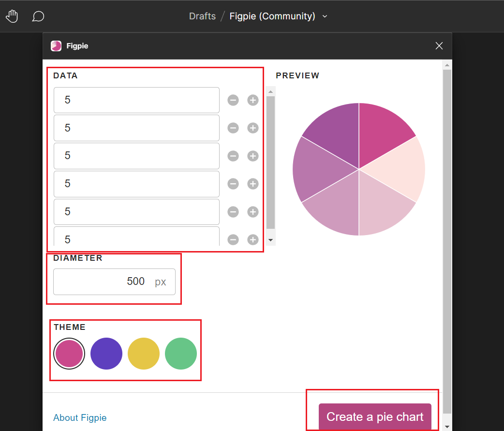Close the Figpie plugin window
The height and width of the screenshot is (431, 504).
[439, 46]
